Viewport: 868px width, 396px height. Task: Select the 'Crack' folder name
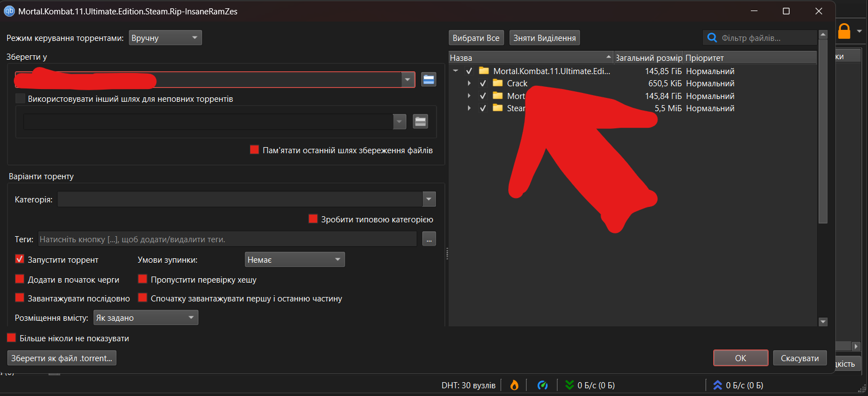(517, 84)
